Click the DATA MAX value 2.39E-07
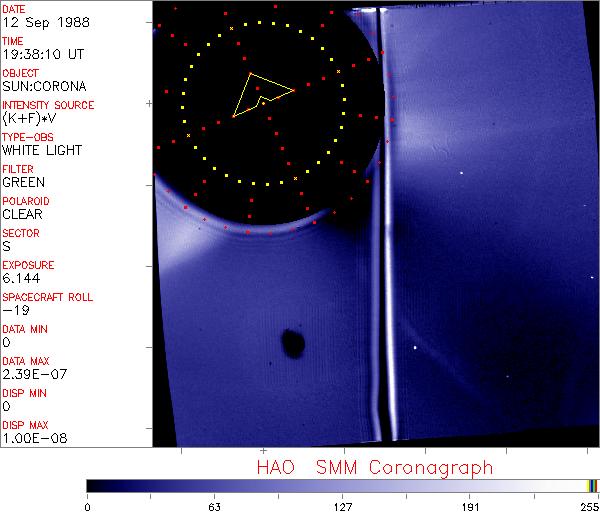Viewport: 600px width, 512px height. click(31, 374)
